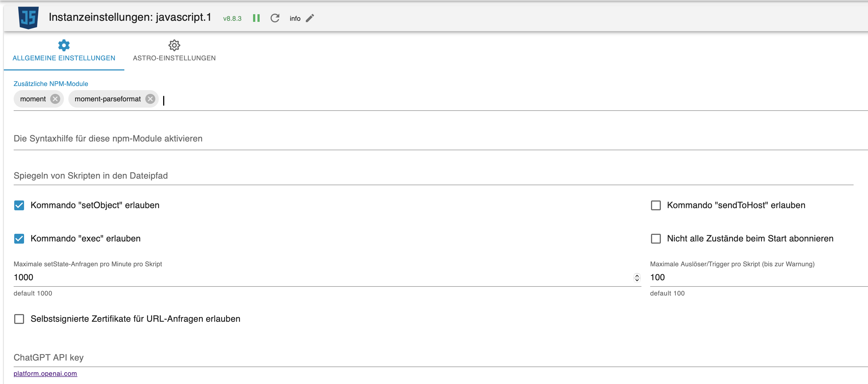The height and width of the screenshot is (384, 868).
Task: Open the platform.openai.com link
Action: (x=45, y=374)
